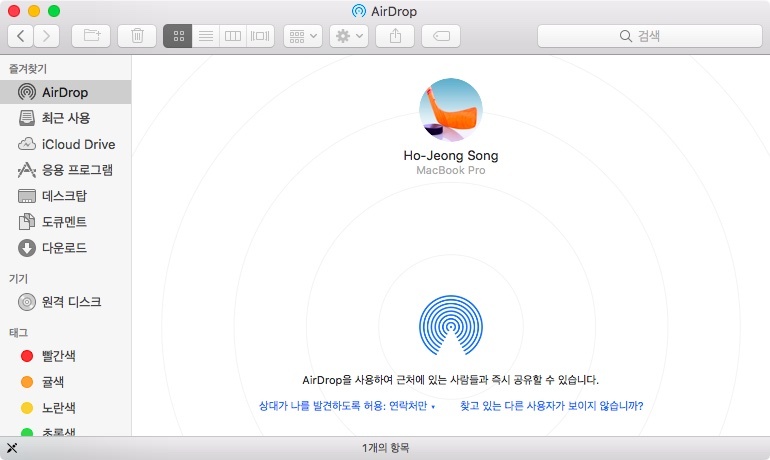The width and height of the screenshot is (770, 460).
Task: Open 응용 프로그램 in the sidebar
Action: [x=65, y=170]
